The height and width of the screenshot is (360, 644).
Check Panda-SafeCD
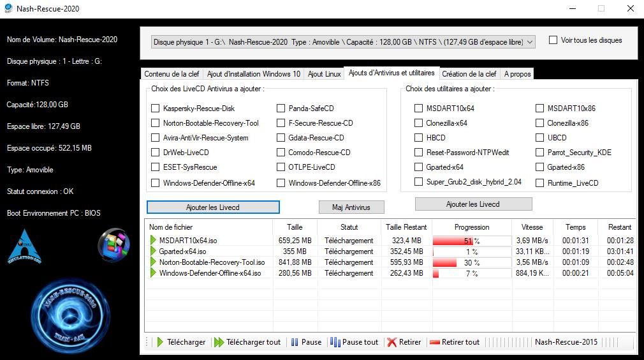(281, 108)
